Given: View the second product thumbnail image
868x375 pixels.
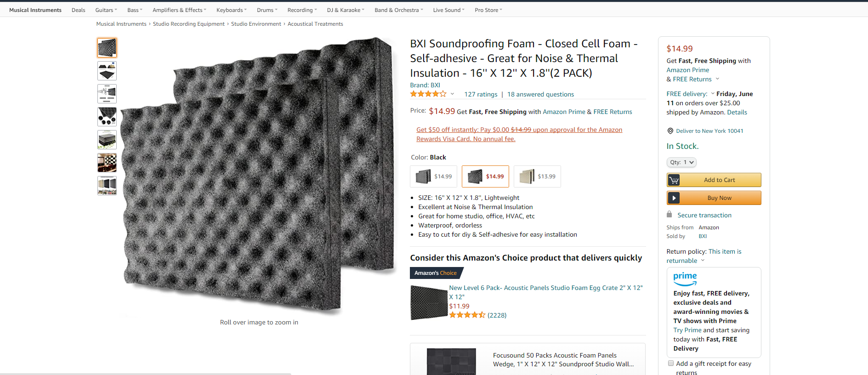Looking at the screenshot, I should pyautogui.click(x=107, y=71).
